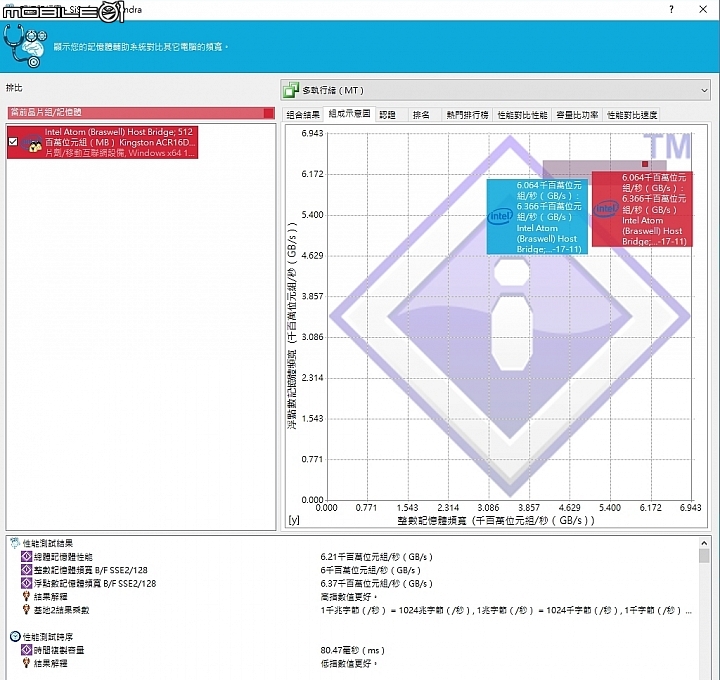Click the small red data point on the chart
The image size is (720, 680).
coord(645,164)
